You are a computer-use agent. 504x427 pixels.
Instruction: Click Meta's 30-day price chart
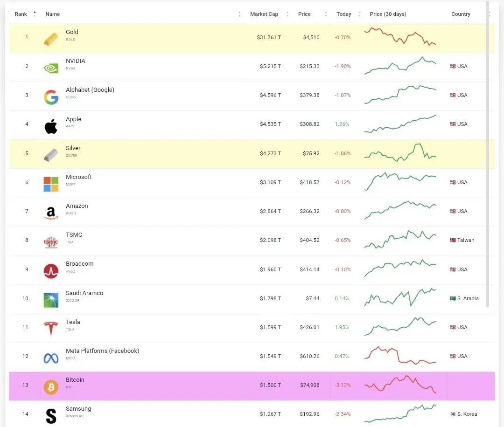coord(400,355)
